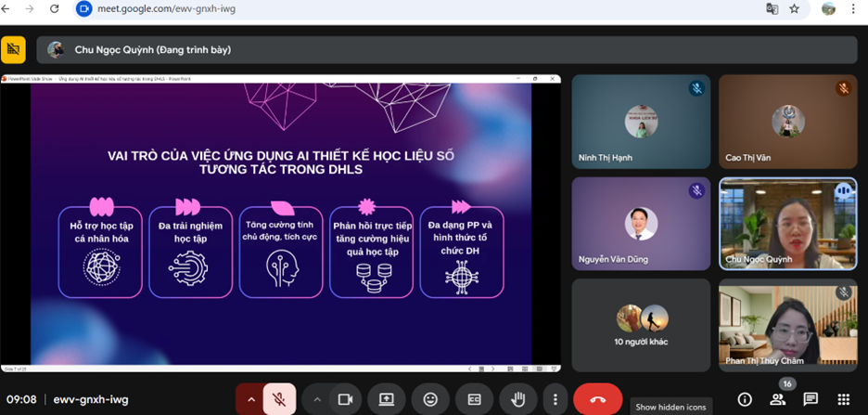The width and height of the screenshot is (868, 415).
Task: Turn on closed captions
Action: pyautogui.click(x=474, y=399)
